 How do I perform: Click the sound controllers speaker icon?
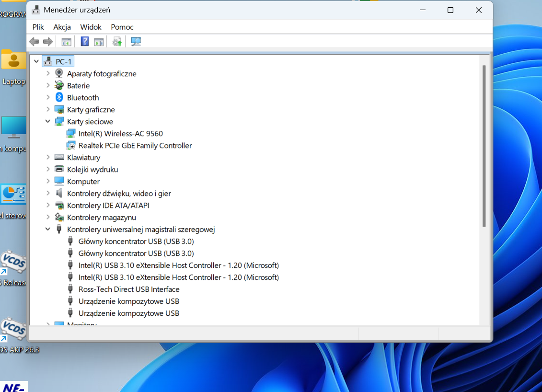click(59, 193)
